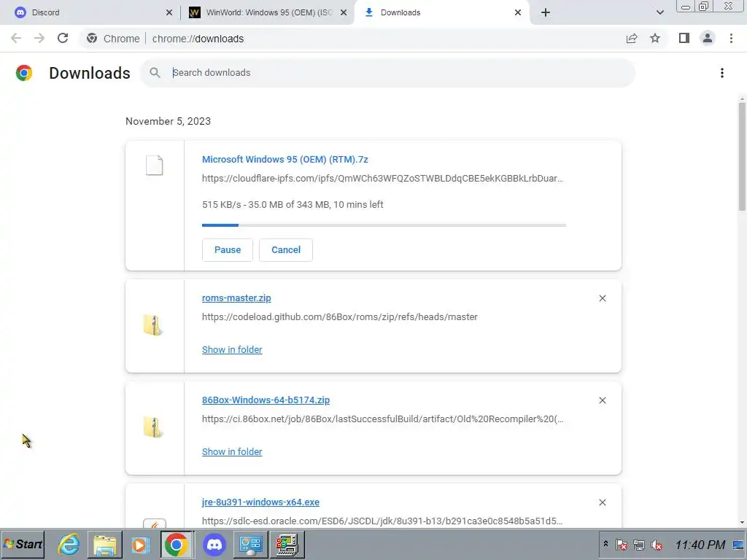Click the search magnifier icon
747x560 pixels.
coord(155,72)
